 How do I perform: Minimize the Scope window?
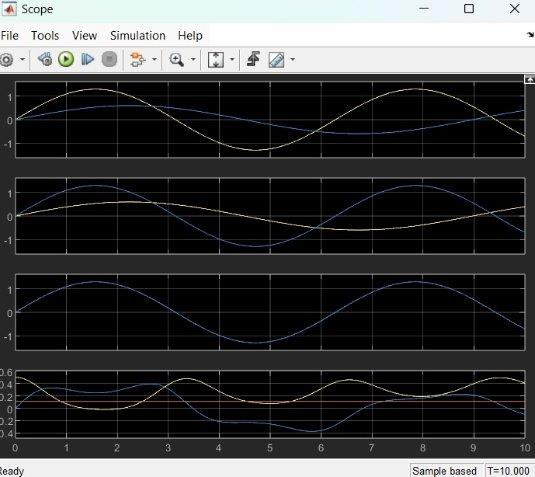tap(424, 9)
